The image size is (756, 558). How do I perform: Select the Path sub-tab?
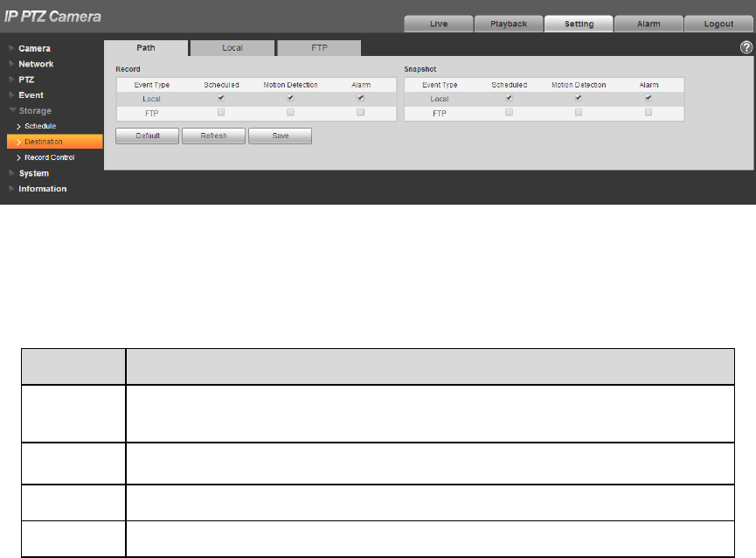[146, 48]
